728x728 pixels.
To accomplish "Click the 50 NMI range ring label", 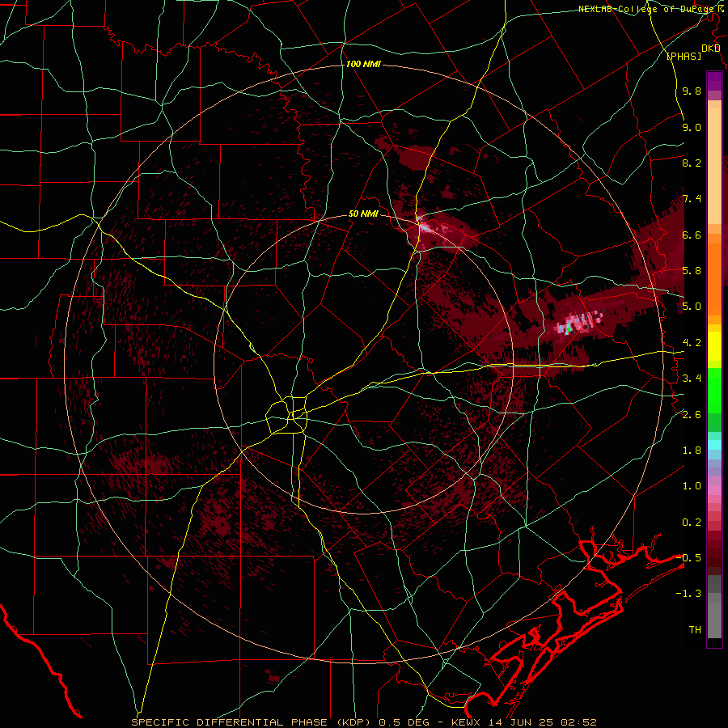I will click(x=363, y=214).
